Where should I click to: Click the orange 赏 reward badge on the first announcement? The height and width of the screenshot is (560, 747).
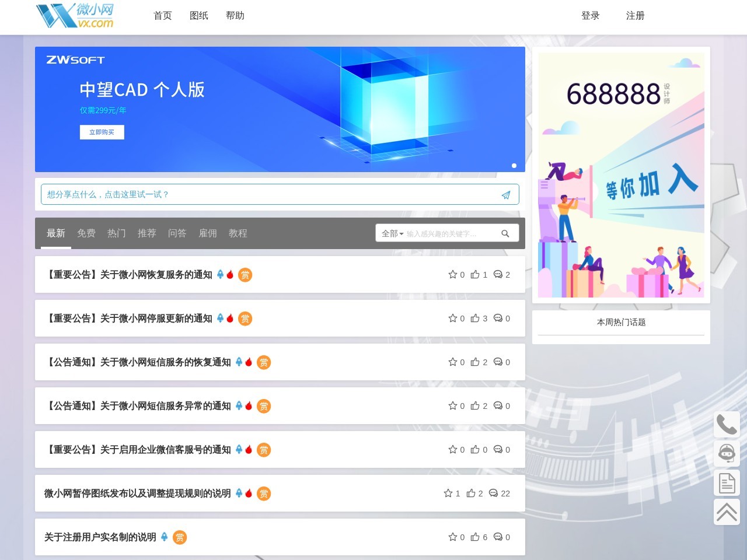coord(245,275)
